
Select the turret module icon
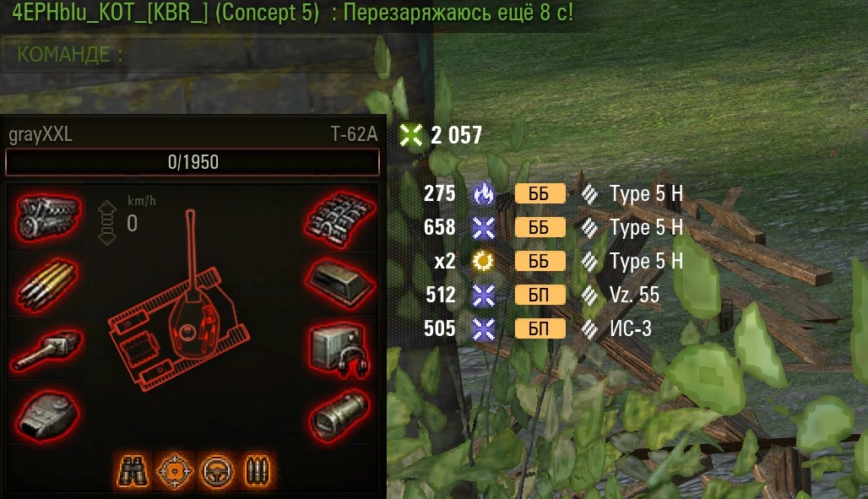tap(47, 415)
